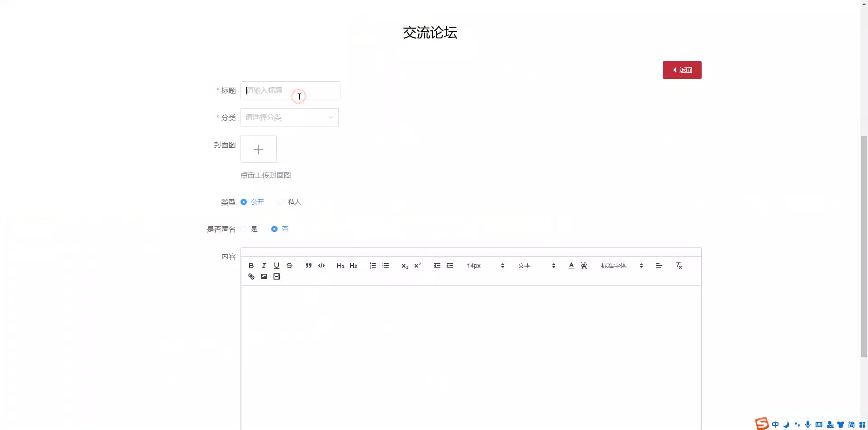
Task: Insert an image into the content
Action: pyautogui.click(x=264, y=276)
